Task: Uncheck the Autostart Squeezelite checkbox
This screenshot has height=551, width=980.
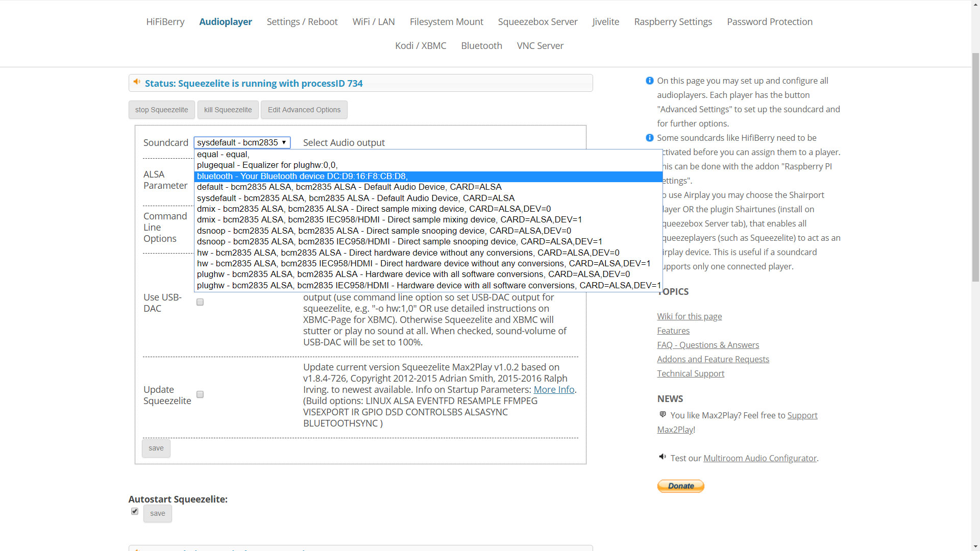Action: coord(135,511)
